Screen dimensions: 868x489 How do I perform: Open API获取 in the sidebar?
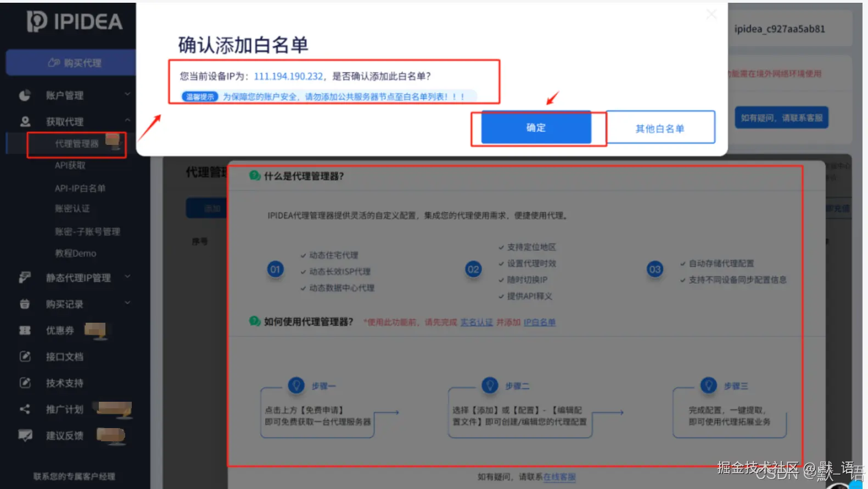[x=70, y=165]
